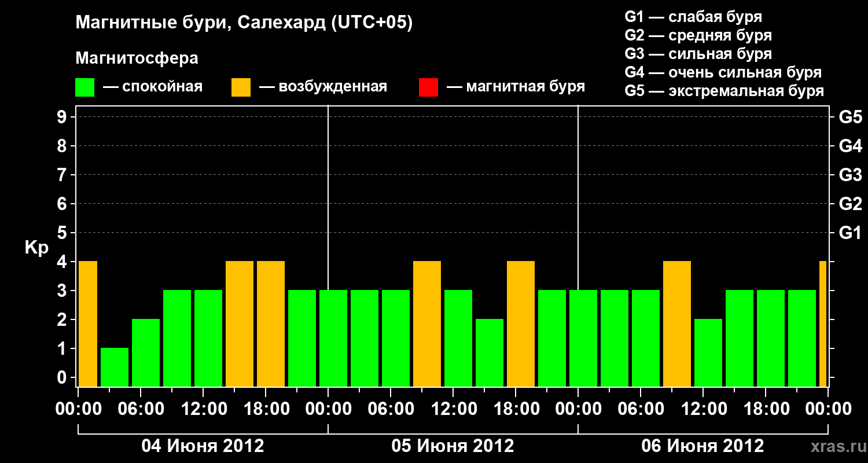Click the orange bar near 09:00 on 05 June

[427, 324]
